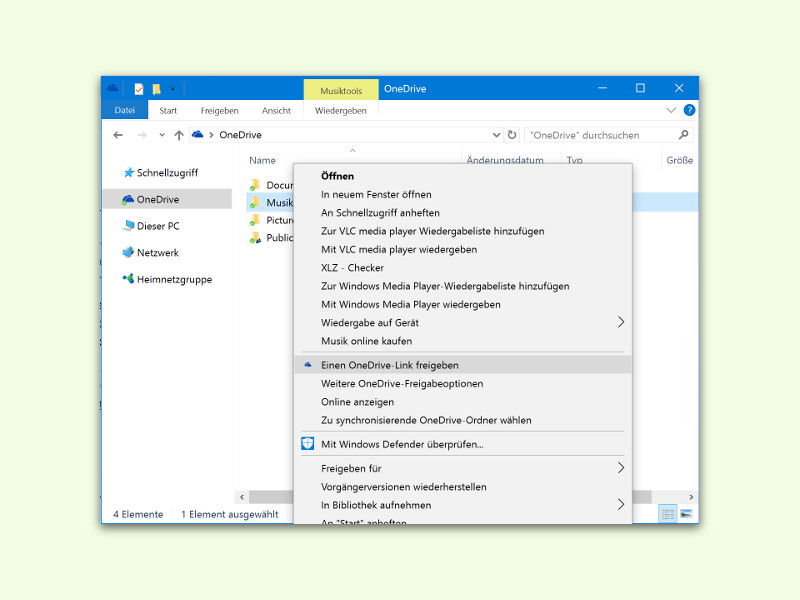Add to VLC media player Wiedergabeliste
Image resolution: width=800 pixels, height=600 pixels.
[x=463, y=231]
